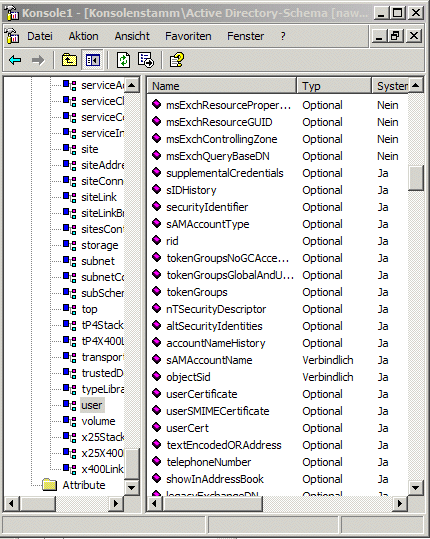Click the tree pane scroll left arrow
Viewport: 430px width, 539px height.
click(12, 504)
